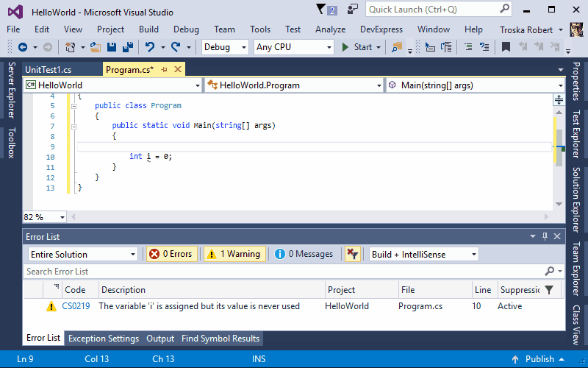The image size is (588, 368).
Task: Click the Open File folder icon
Action: click(x=96, y=47)
